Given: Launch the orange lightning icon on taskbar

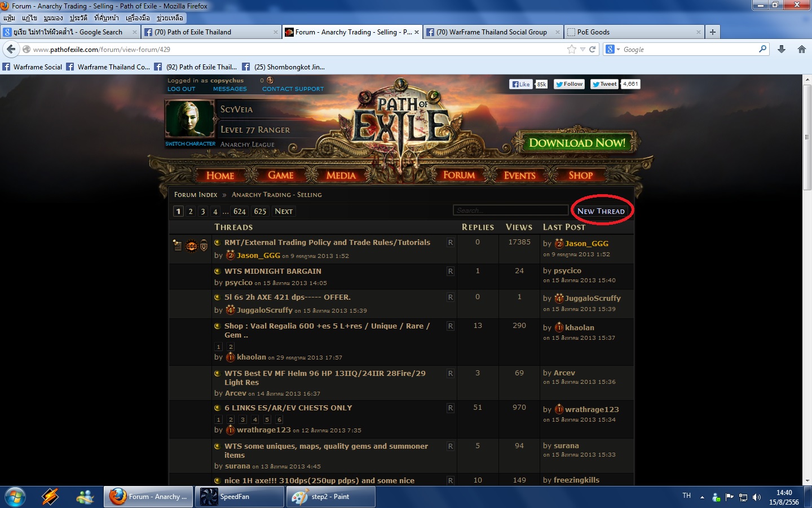Looking at the screenshot, I should click(50, 497).
